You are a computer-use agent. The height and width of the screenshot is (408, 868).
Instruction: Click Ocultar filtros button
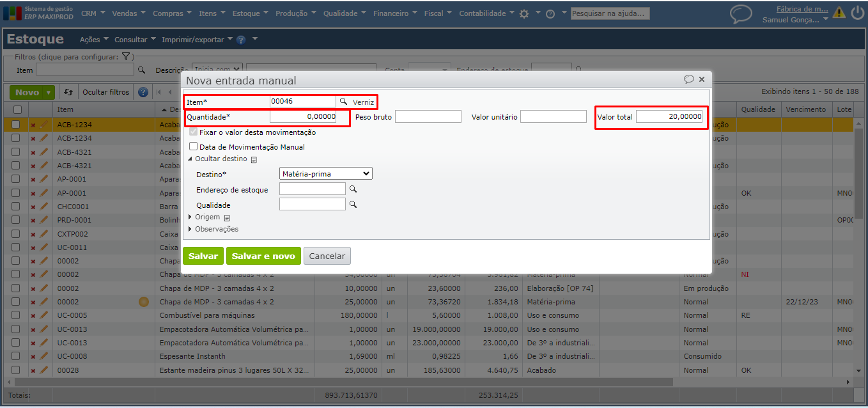[x=106, y=92]
